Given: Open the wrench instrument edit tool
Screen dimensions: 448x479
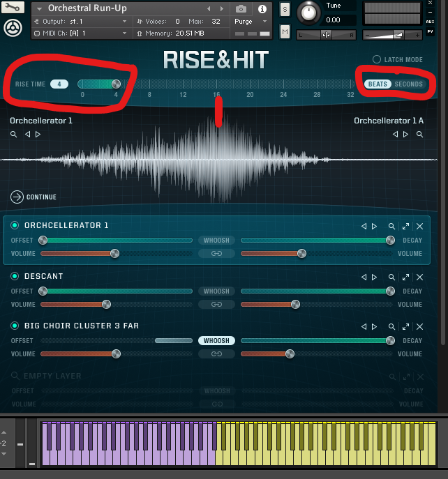Looking at the screenshot, I should 13,7.
